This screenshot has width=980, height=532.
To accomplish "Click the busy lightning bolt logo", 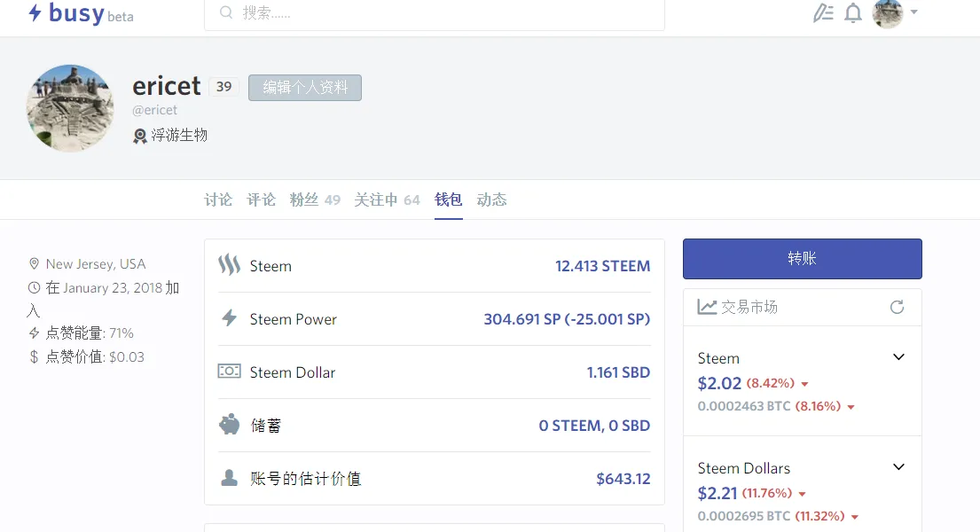I will pos(35,12).
